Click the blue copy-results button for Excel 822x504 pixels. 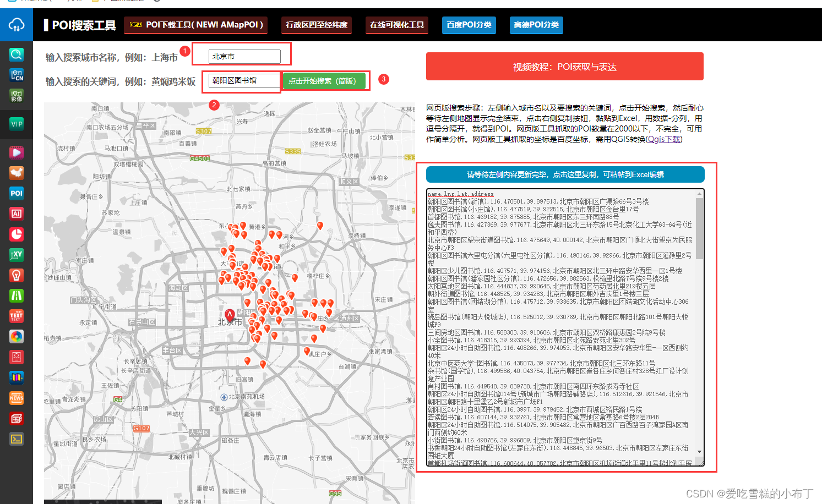(565, 174)
